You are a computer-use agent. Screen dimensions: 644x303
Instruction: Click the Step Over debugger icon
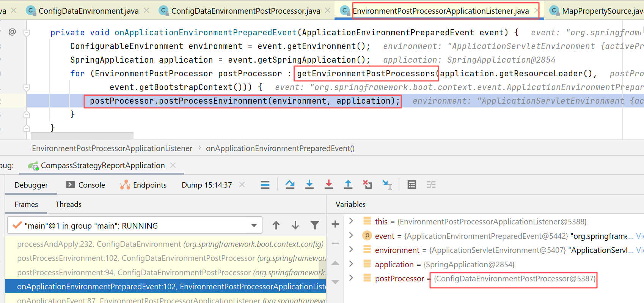(x=290, y=185)
